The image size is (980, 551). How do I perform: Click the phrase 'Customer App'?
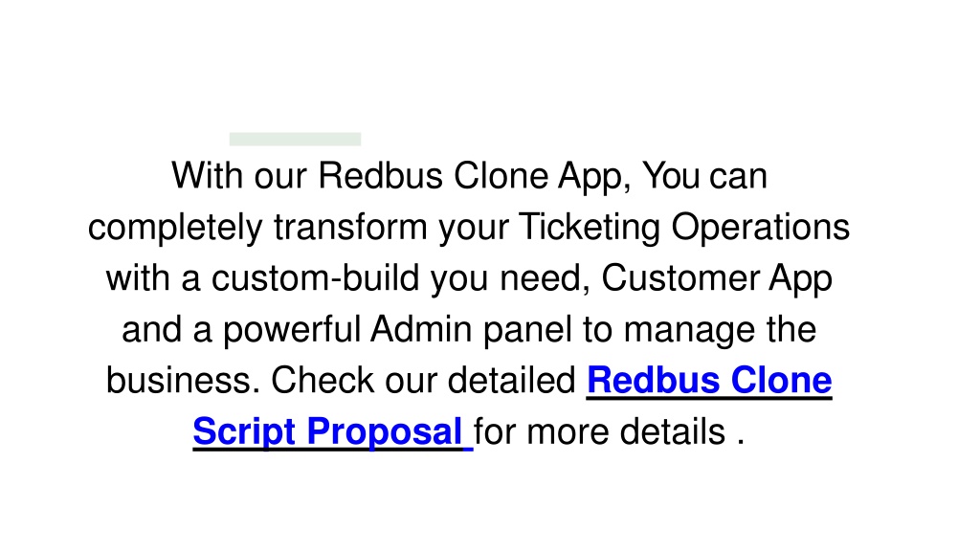coord(717,278)
